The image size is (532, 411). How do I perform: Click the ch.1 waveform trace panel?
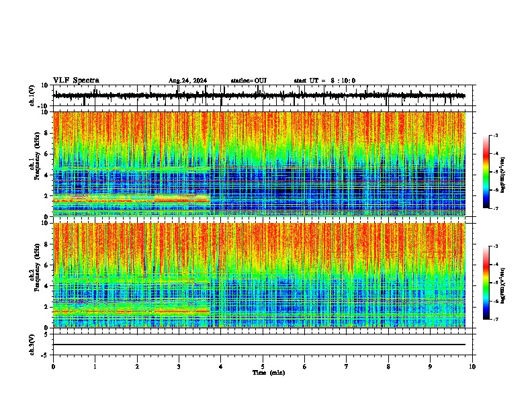264,95
